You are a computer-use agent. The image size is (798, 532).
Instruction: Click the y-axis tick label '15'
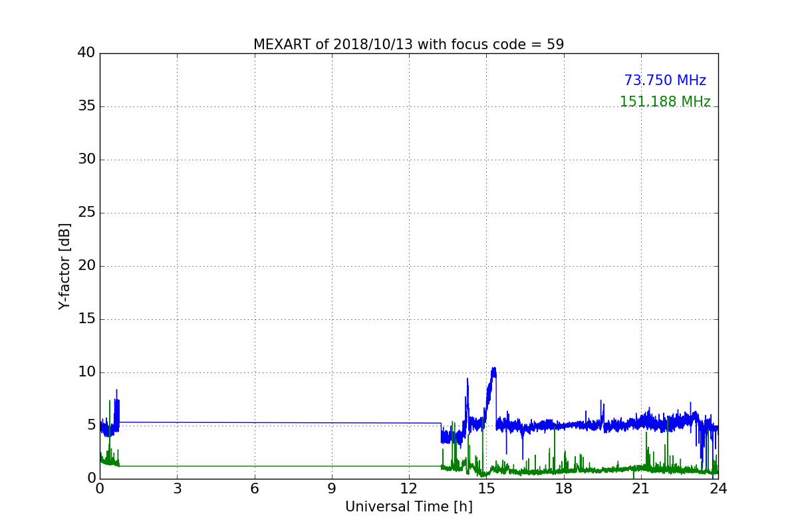pos(86,319)
